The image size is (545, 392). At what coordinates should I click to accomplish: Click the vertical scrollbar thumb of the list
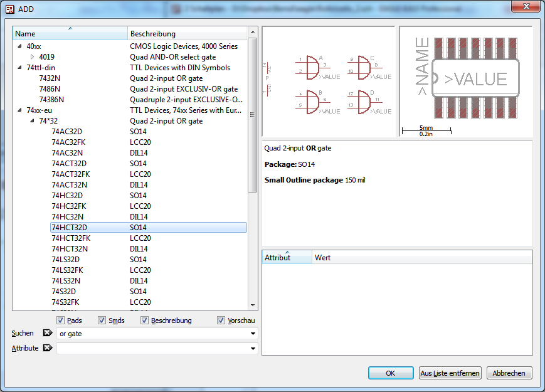253,115
